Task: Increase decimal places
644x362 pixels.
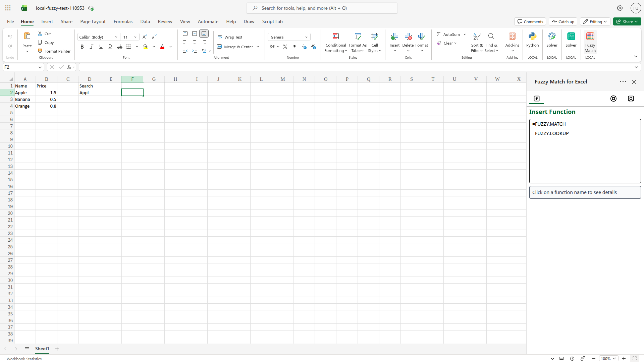Action: (304, 47)
